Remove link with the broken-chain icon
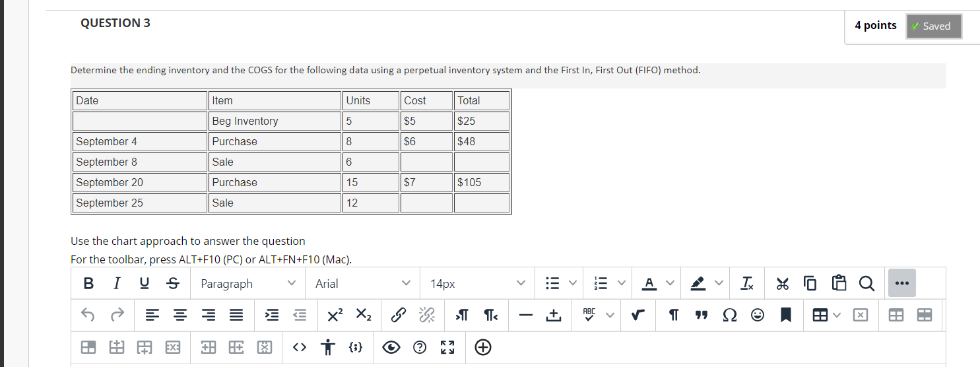Image resolution: width=980 pixels, height=367 pixels. pos(426,316)
